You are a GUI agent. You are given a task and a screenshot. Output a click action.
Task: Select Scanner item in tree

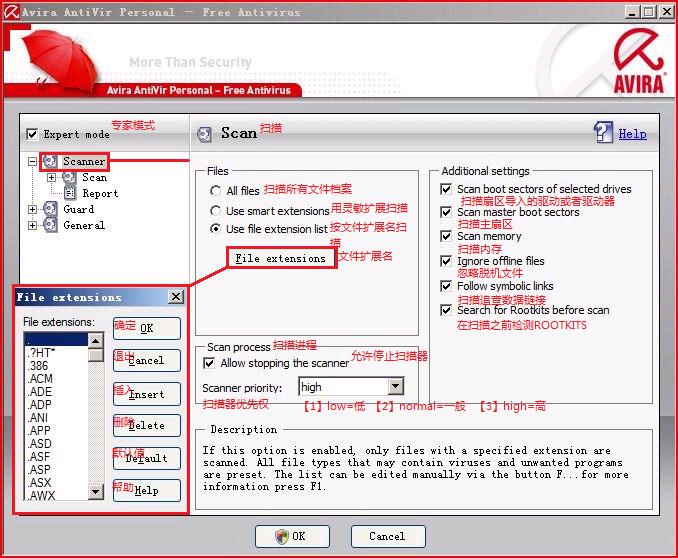pyautogui.click(x=84, y=161)
